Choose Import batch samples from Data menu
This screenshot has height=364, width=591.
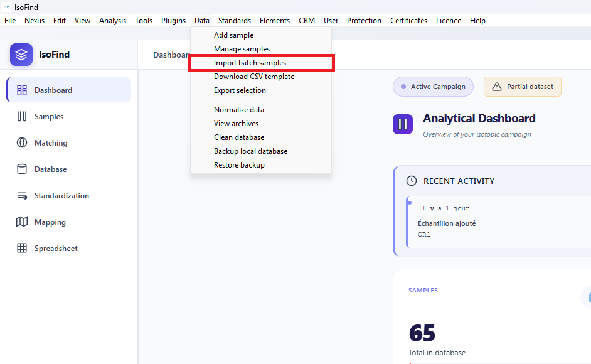pos(250,63)
